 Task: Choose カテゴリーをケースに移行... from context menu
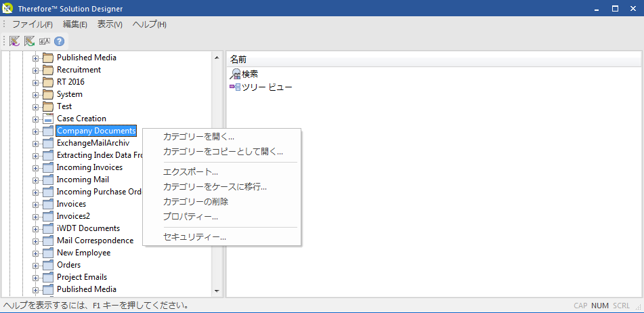222,187
